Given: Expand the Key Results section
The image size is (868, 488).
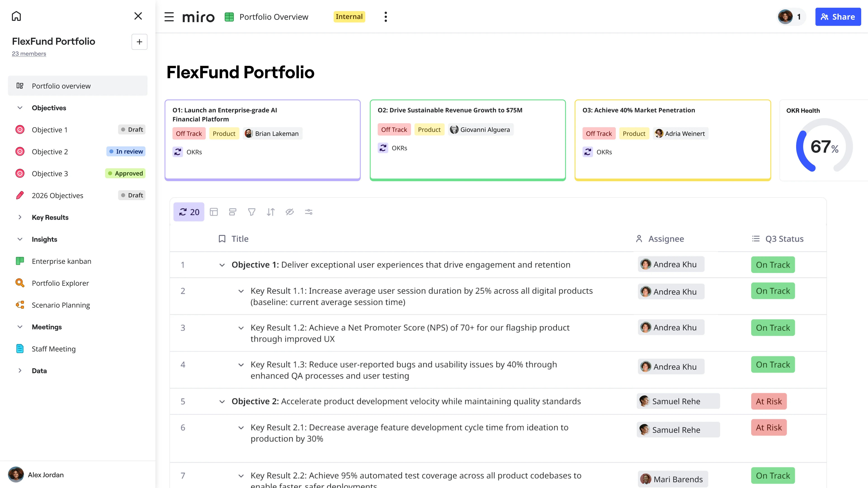Looking at the screenshot, I should coord(20,217).
